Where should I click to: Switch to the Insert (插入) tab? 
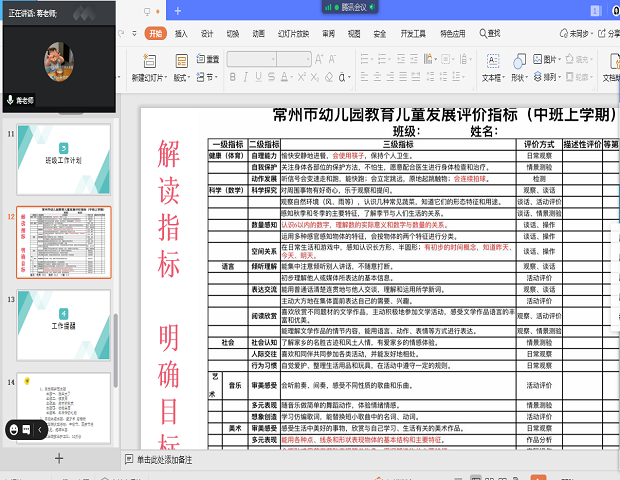pyautogui.click(x=181, y=33)
